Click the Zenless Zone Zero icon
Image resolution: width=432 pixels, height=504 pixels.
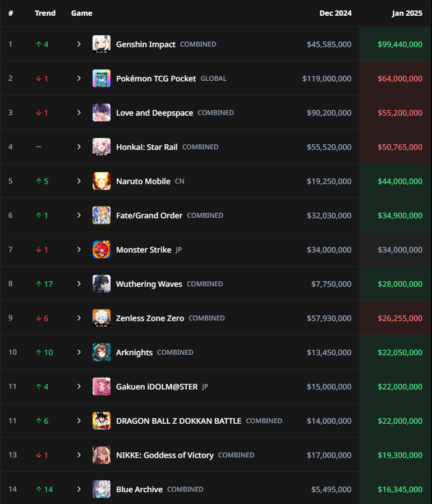(102, 318)
